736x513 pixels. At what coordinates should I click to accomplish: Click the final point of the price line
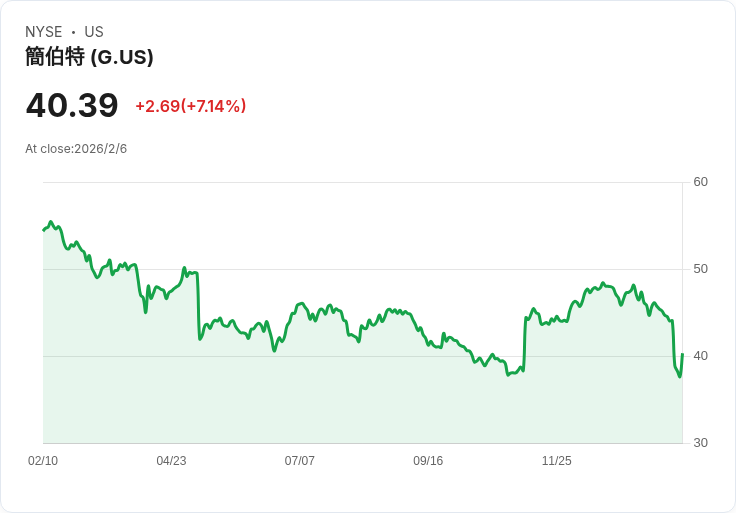click(x=682, y=354)
